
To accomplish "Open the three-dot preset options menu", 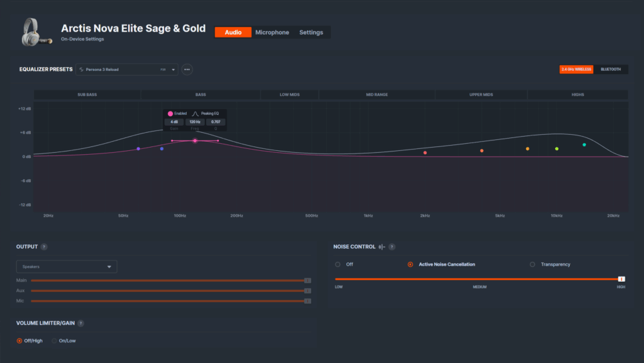I will point(187,70).
